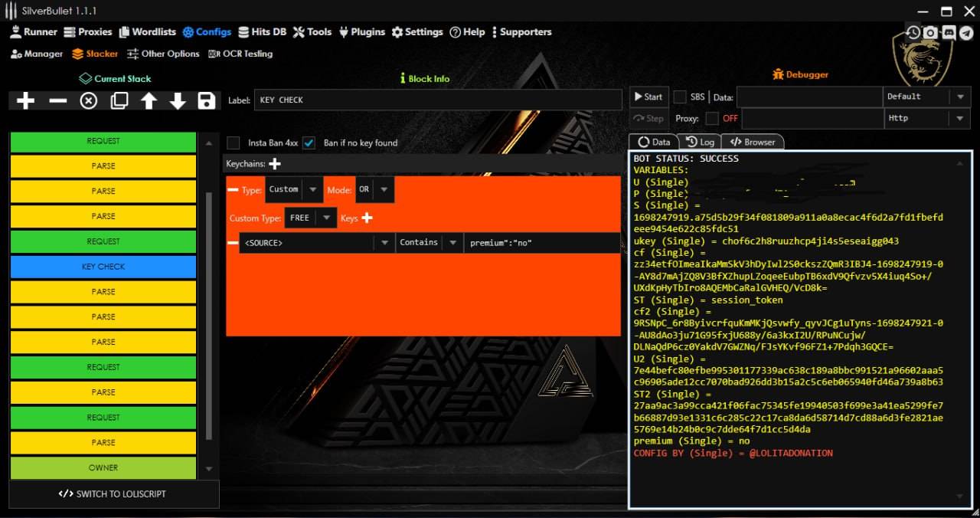Open the Hits DB section
The image size is (980, 518).
(263, 32)
